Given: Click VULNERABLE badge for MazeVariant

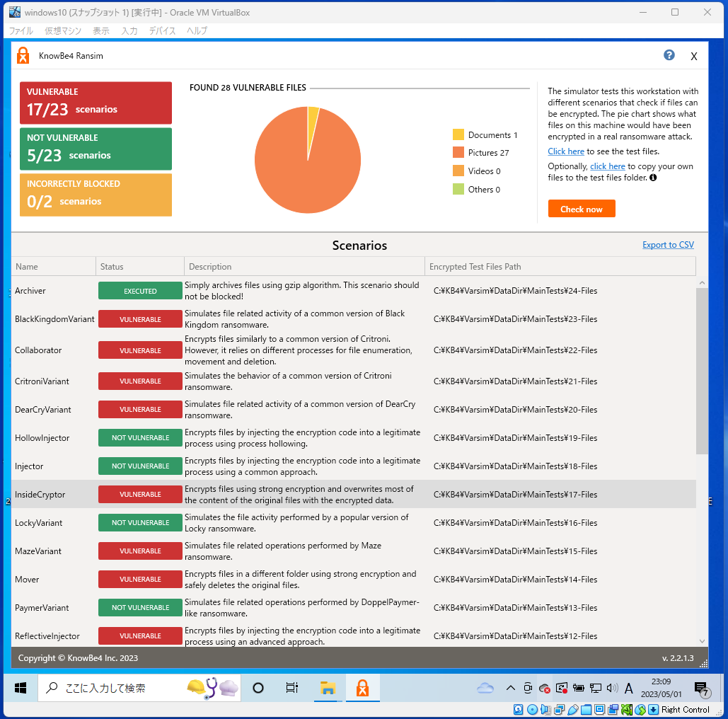Looking at the screenshot, I should (140, 551).
